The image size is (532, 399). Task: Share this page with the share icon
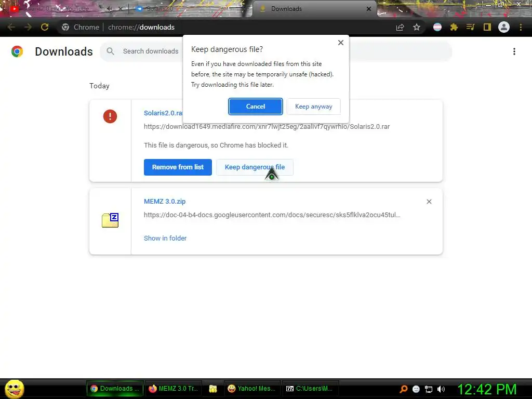pos(400,27)
